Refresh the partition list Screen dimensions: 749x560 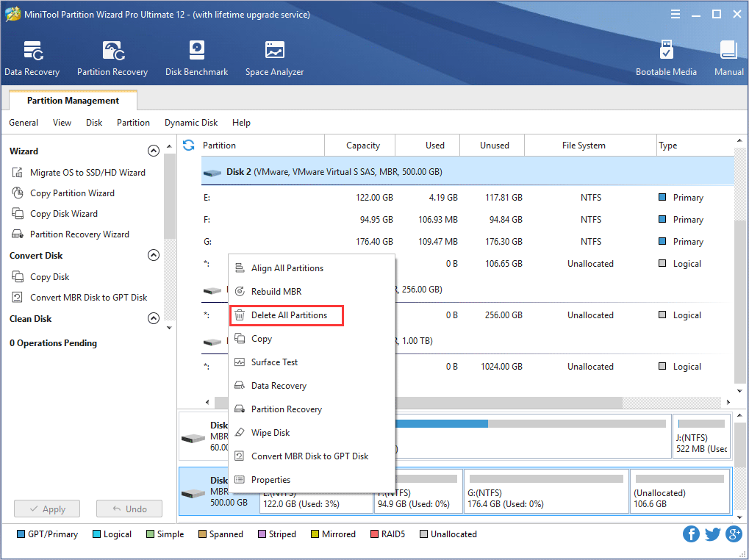pos(188,146)
